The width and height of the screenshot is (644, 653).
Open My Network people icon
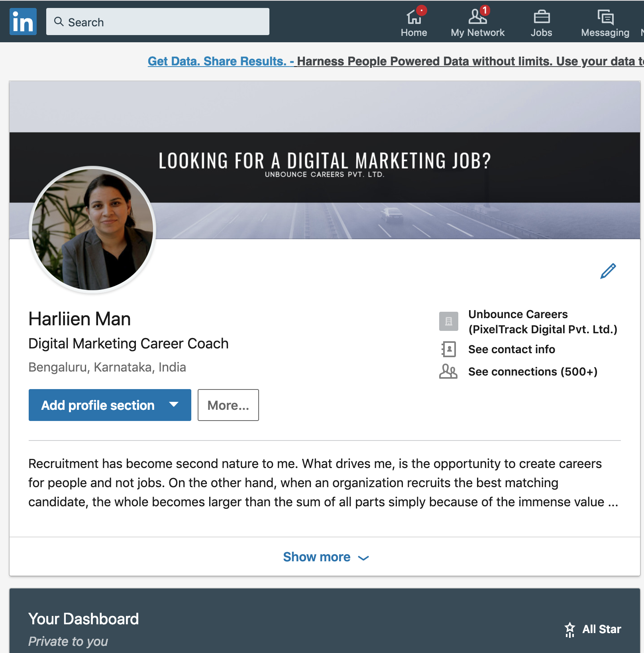477,17
